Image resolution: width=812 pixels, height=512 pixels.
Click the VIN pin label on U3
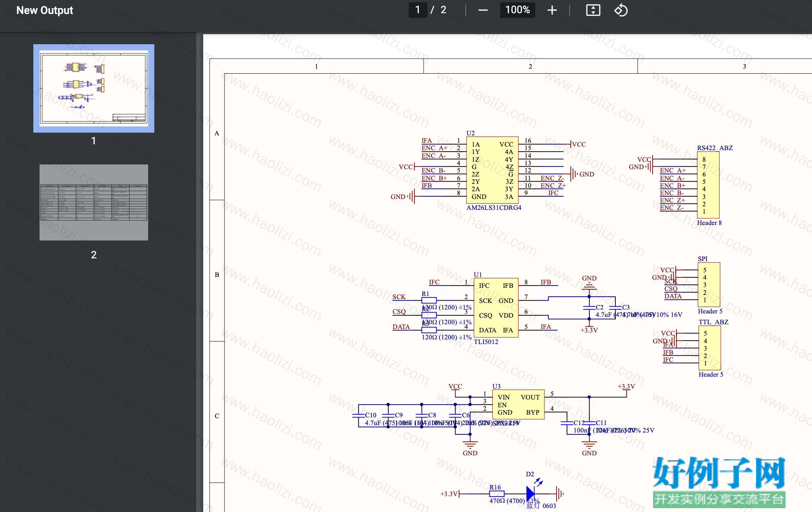504,397
